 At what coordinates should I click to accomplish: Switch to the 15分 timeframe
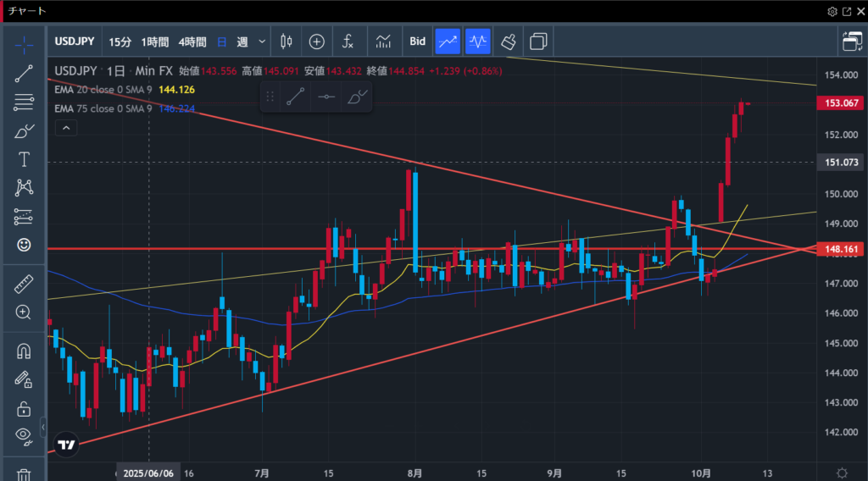pos(120,41)
